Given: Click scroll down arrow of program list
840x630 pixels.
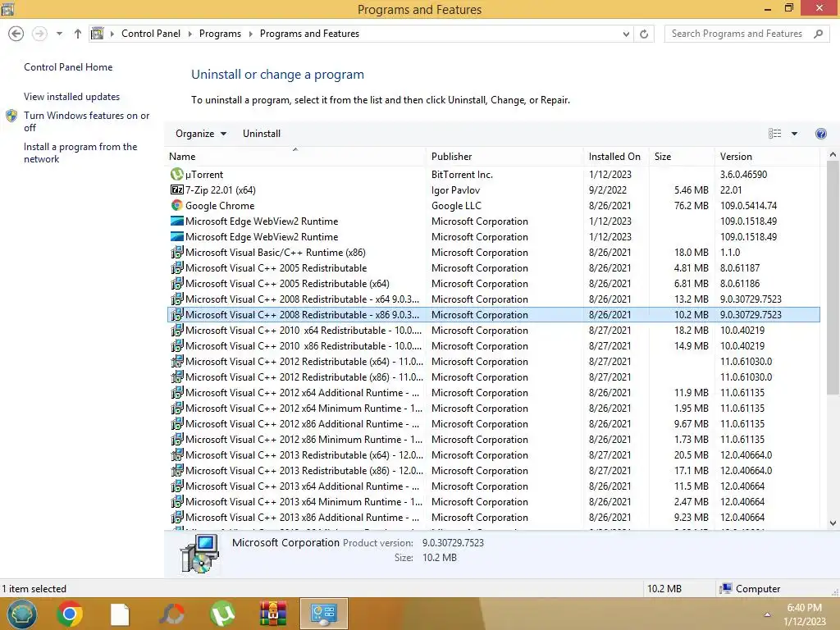Looking at the screenshot, I should point(833,523).
